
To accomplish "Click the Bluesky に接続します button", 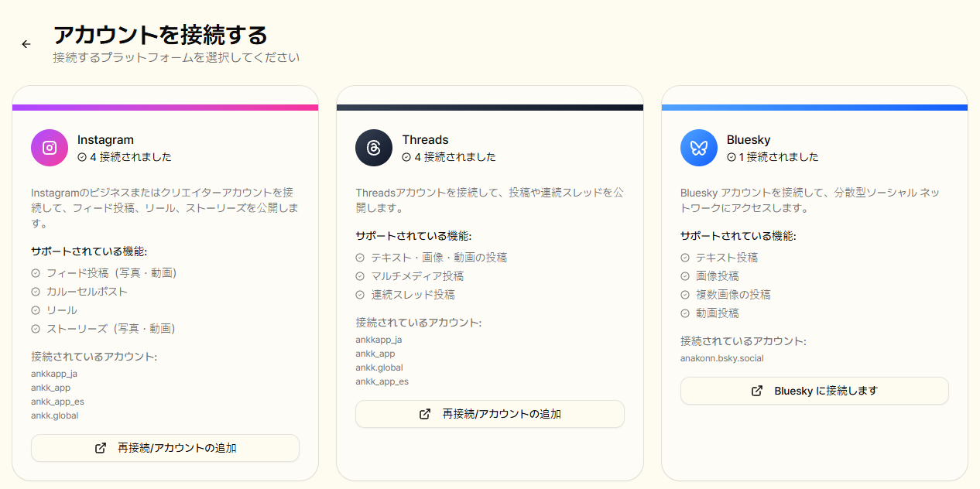I will pyautogui.click(x=814, y=391).
